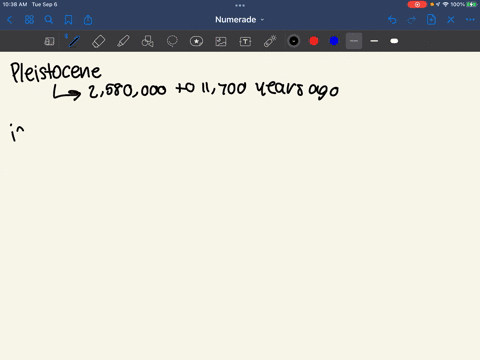
Task: Tap the three dots multitasking handle
Action: [240, 5]
